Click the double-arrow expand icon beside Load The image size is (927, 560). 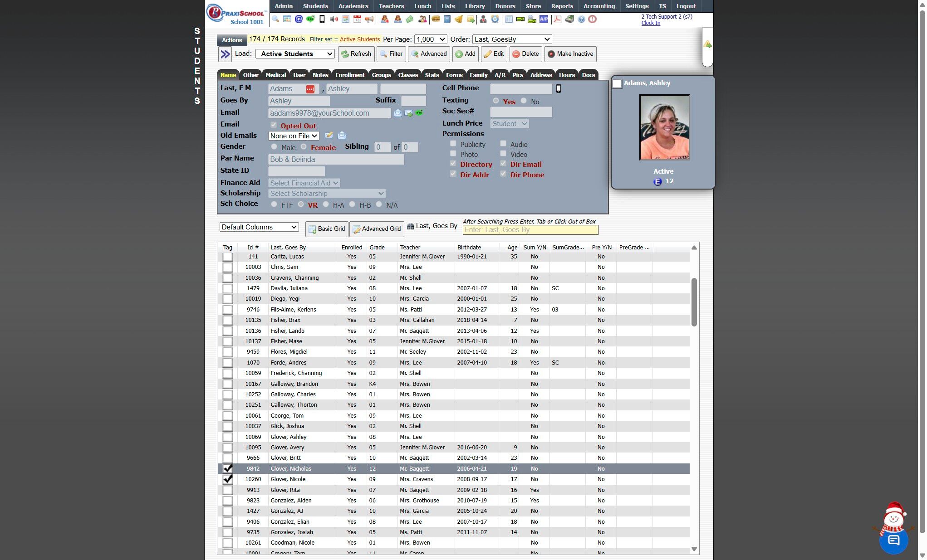pos(225,54)
